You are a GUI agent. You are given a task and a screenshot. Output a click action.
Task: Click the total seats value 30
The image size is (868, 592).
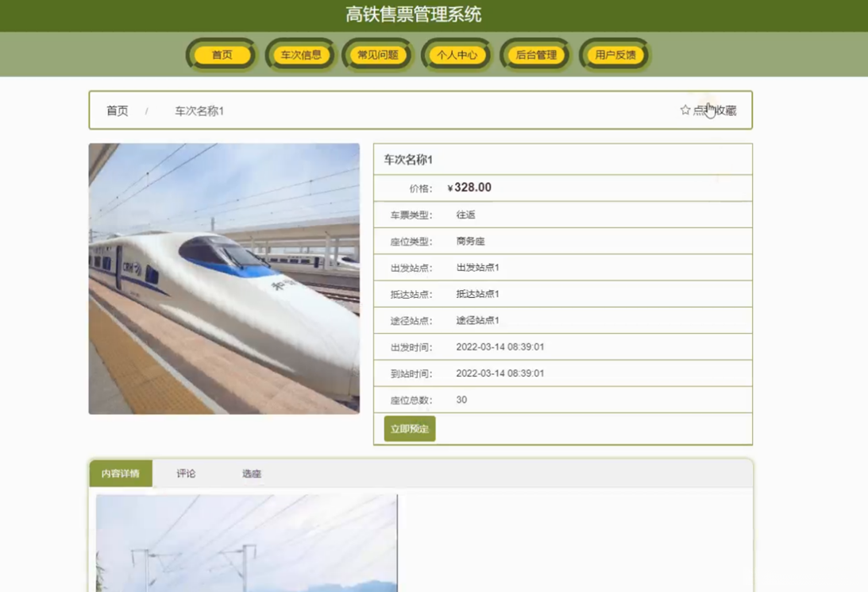461,400
